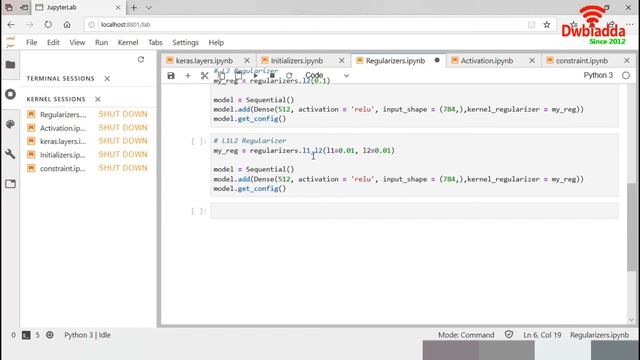Click the kernel status circle indicator

(626, 76)
